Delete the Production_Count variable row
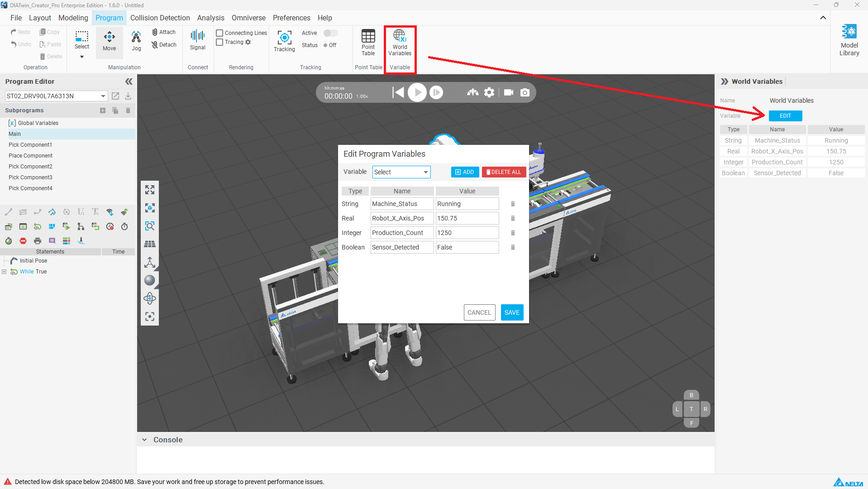Viewport: 868px width, 489px height. [x=513, y=233]
